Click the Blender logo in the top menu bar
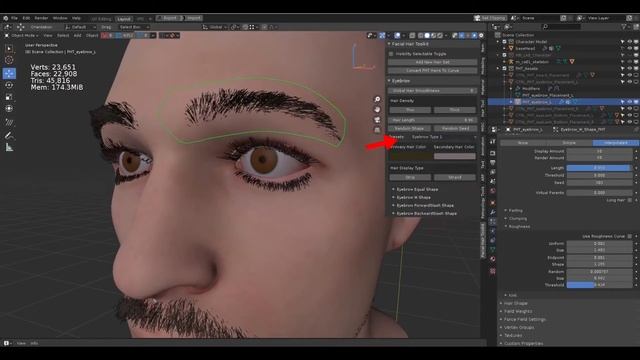Screen dimensions: 640x360 point(5,18)
